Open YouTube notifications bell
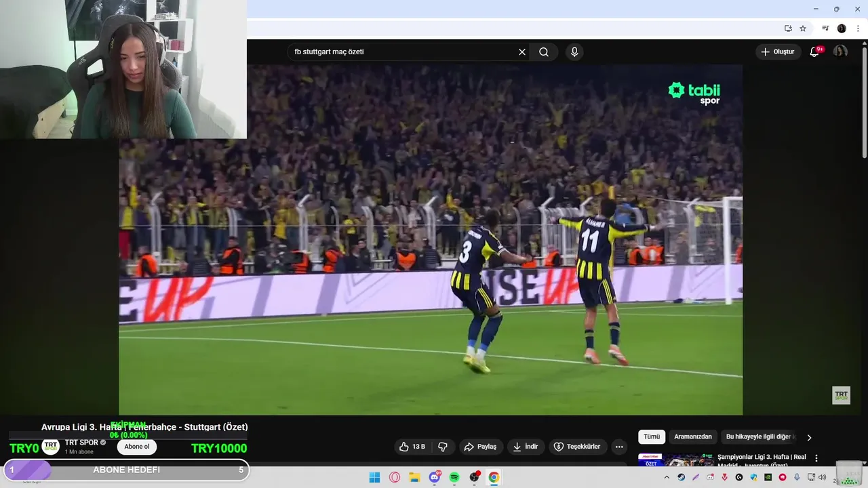The height and width of the screenshot is (488, 868). click(x=814, y=52)
